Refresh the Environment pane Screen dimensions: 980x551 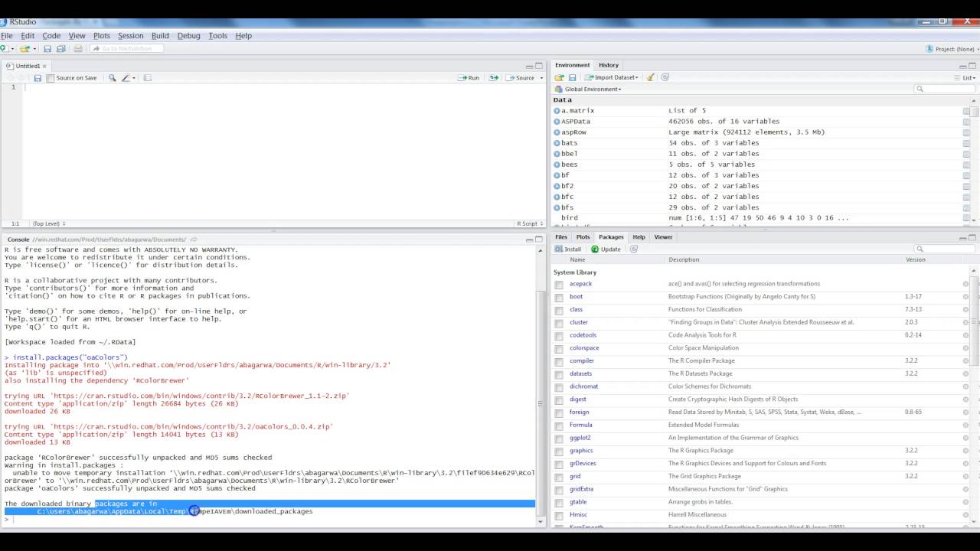pyautogui.click(x=665, y=77)
